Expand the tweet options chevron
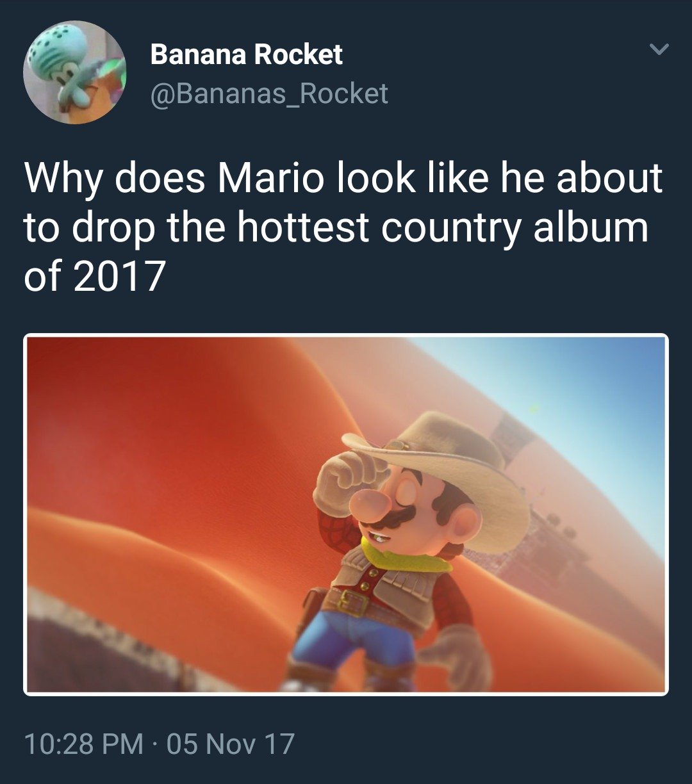Image resolution: width=692 pixels, height=784 pixels. [x=659, y=49]
